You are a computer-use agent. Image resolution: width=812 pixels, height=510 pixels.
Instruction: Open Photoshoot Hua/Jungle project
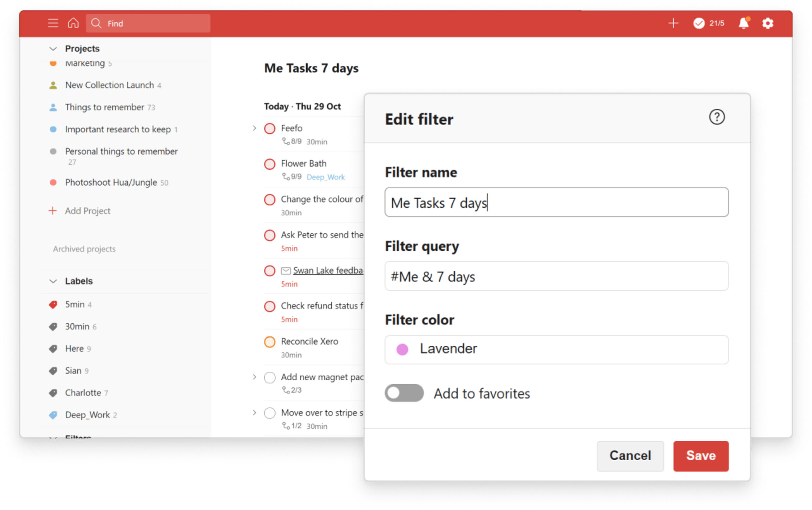(111, 183)
